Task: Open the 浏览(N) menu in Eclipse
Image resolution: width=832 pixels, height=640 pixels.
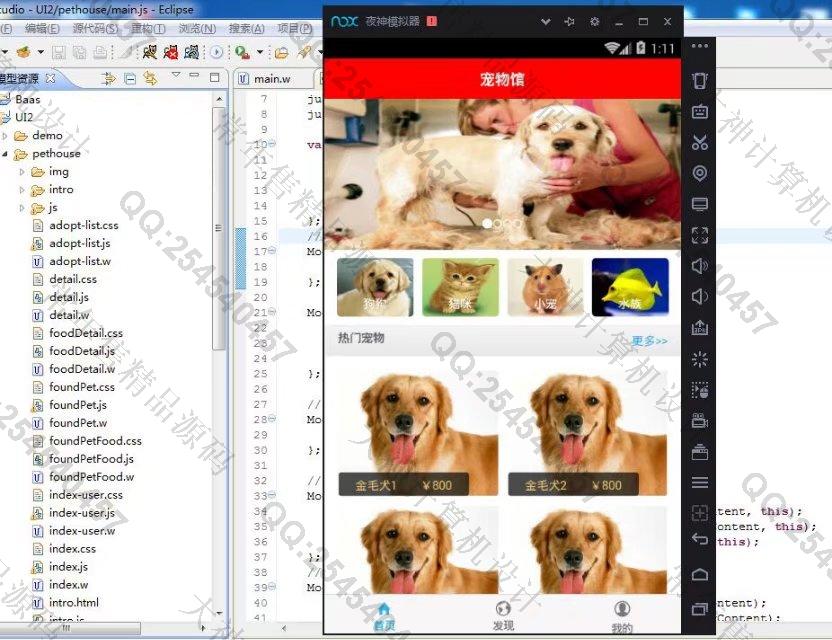Action: click(x=197, y=28)
